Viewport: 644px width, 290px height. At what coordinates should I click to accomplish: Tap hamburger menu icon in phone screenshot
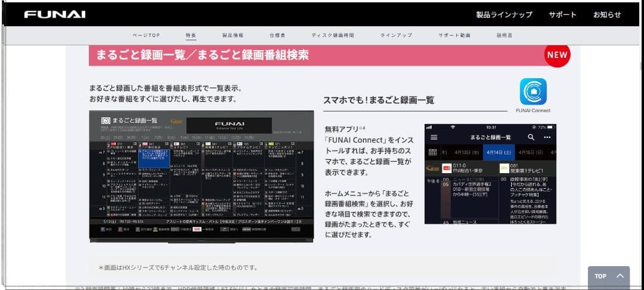click(x=434, y=137)
